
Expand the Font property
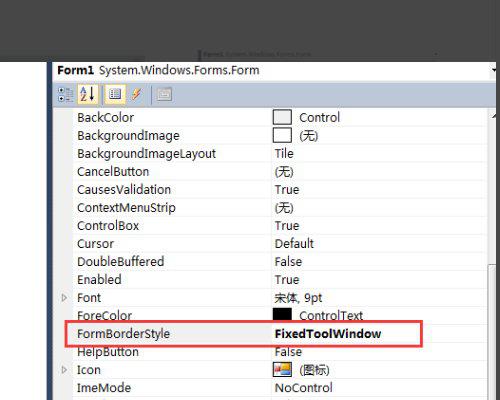pos(64,298)
